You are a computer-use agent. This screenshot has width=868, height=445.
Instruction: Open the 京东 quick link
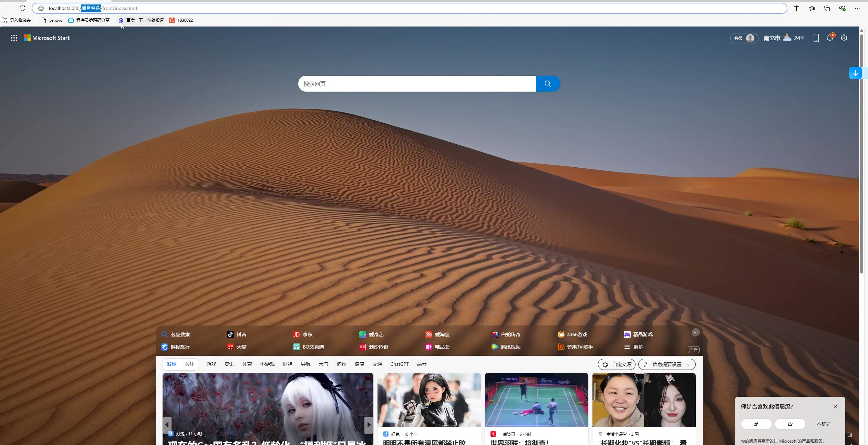tap(303, 334)
